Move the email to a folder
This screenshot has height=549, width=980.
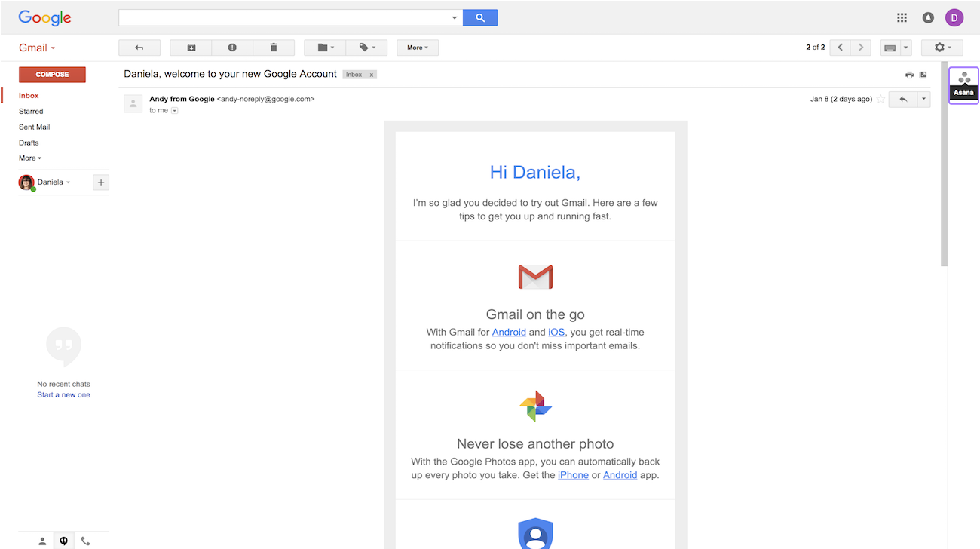click(x=323, y=47)
